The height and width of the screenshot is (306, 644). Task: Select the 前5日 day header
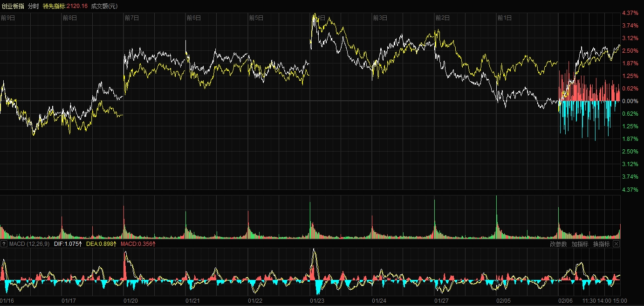pyautogui.click(x=256, y=18)
